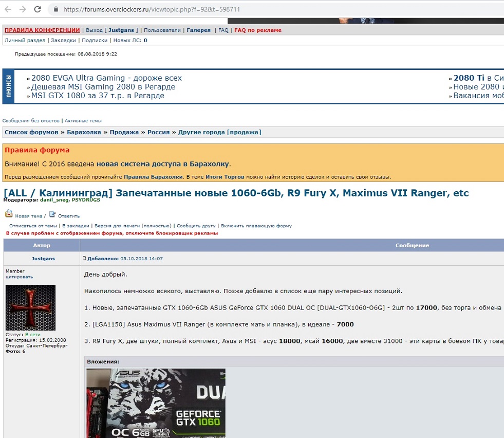Open MSI GTX 1080 за 37 т.р. announcement
504x438 pixels.
98,96
